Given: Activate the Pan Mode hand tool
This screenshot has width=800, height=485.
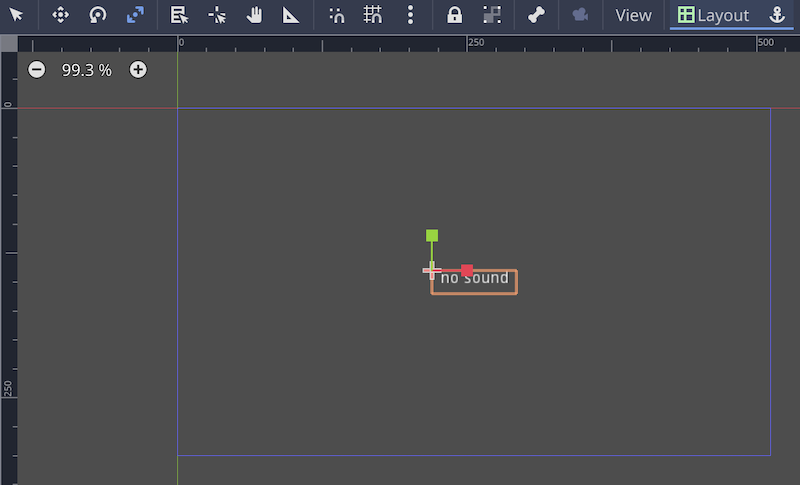Looking at the screenshot, I should (x=254, y=15).
